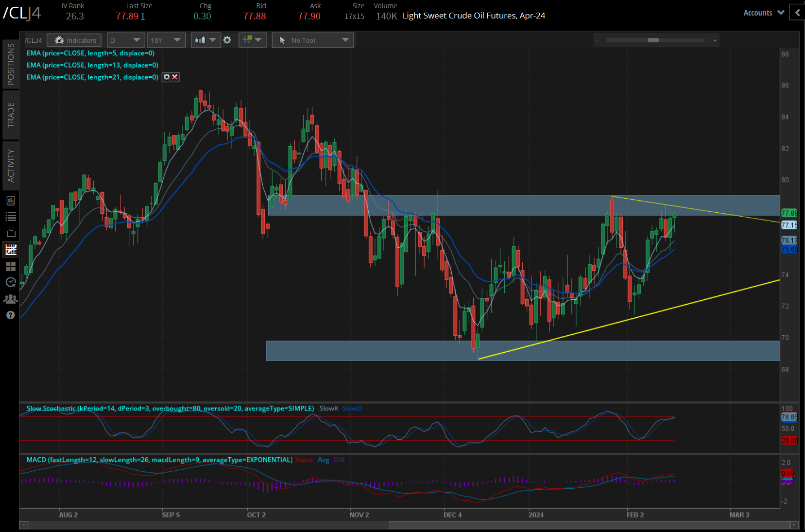Switch to the POSITIONS tab

tap(10, 64)
